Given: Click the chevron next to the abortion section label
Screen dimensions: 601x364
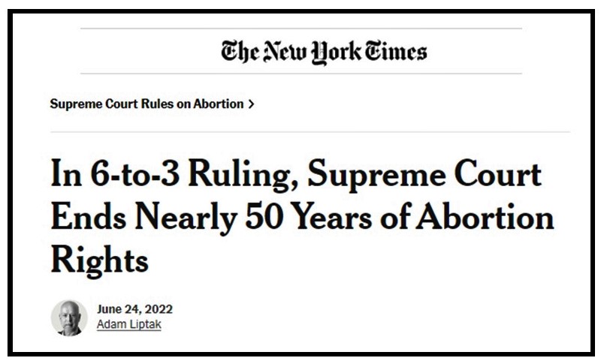Looking at the screenshot, I should [251, 104].
